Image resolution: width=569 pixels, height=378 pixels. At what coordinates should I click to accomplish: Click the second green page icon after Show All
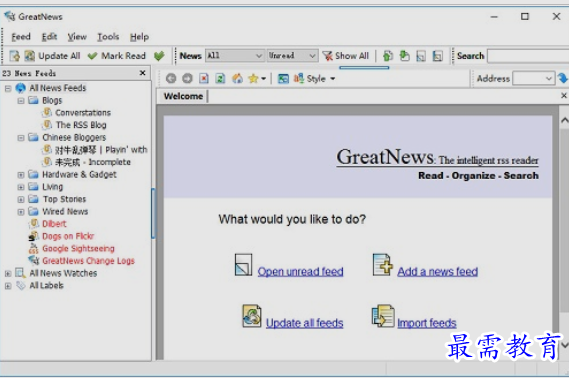point(404,56)
